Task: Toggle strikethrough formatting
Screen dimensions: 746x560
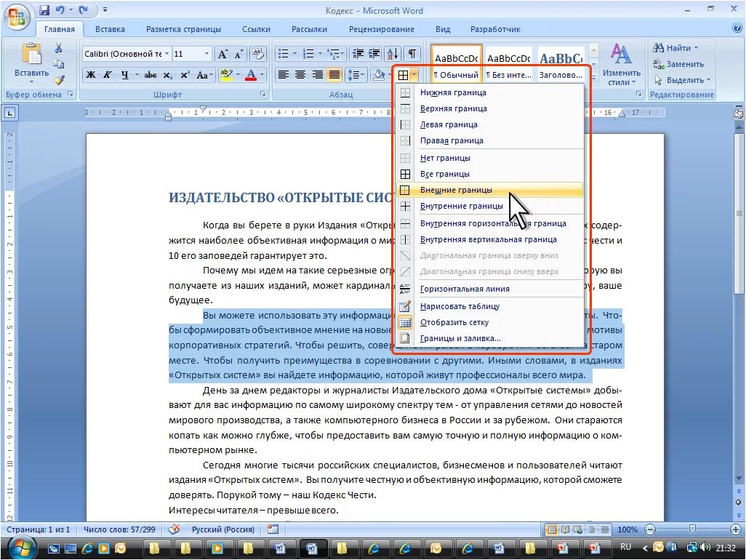Action: 151,75
